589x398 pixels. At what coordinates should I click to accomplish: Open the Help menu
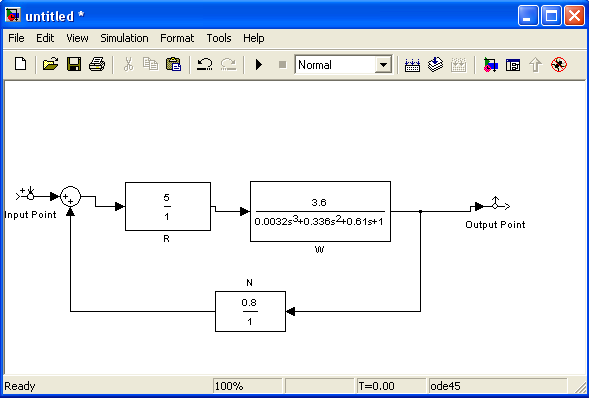254,38
